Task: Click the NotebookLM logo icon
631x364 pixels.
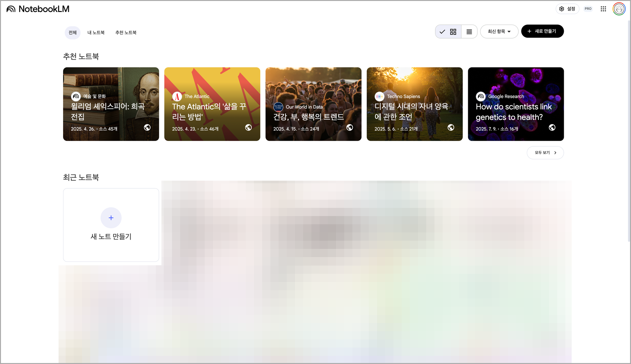Action: (x=11, y=9)
